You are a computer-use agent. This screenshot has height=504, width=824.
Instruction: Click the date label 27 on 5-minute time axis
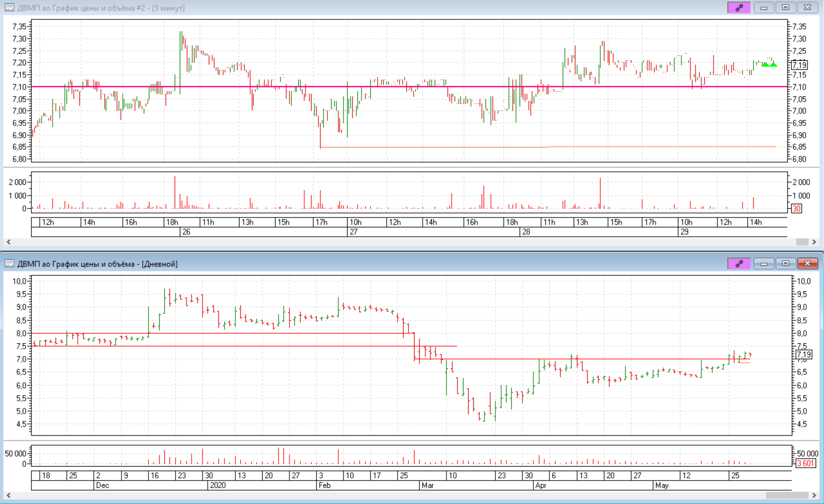pos(354,232)
